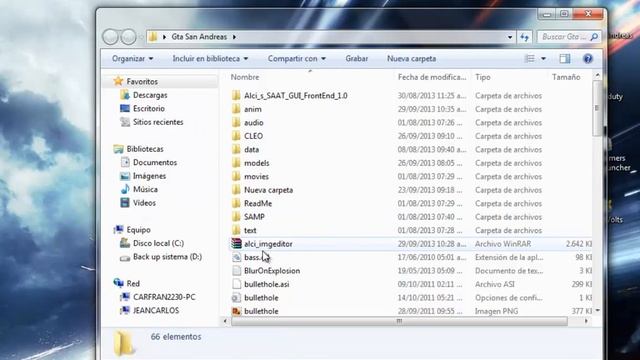Open the Incluir en biblioteca dropdown
This screenshot has height=360, width=640.
(x=210, y=59)
